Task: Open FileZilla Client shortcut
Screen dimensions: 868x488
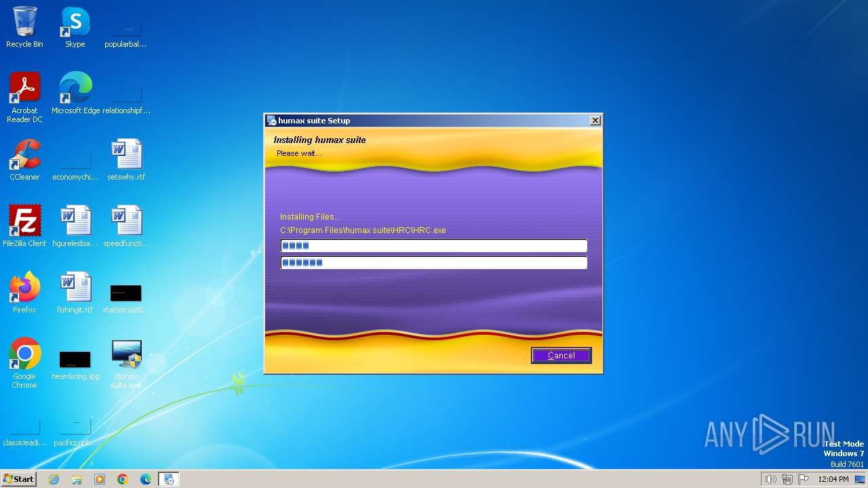Action: click(24, 226)
